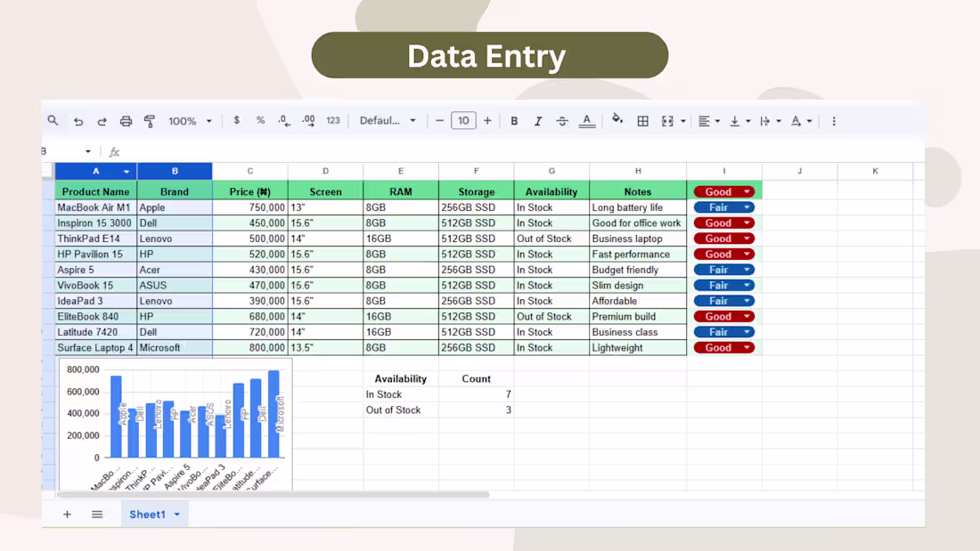This screenshot has height=551, width=980.
Task: Select cell Long battery life
Action: click(x=638, y=207)
